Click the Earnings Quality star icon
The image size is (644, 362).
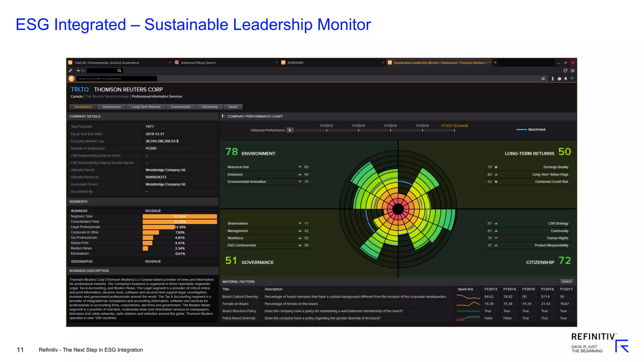496,167
